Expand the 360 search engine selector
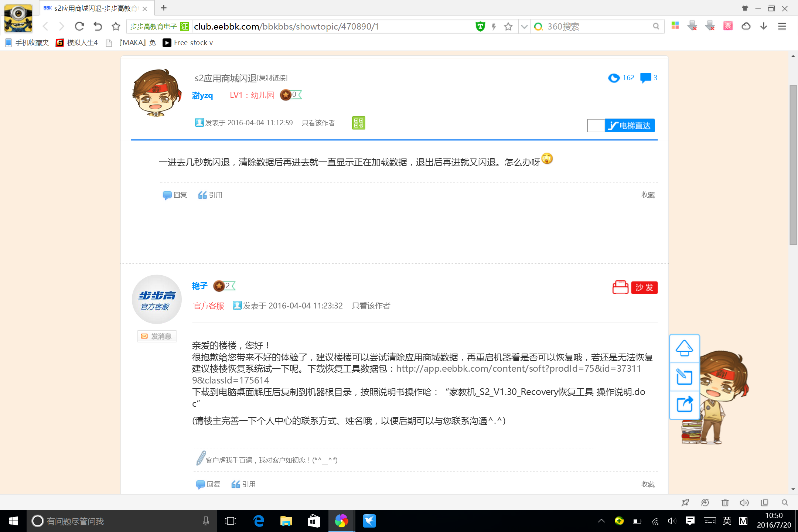798x532 pixels. (539, 27)
